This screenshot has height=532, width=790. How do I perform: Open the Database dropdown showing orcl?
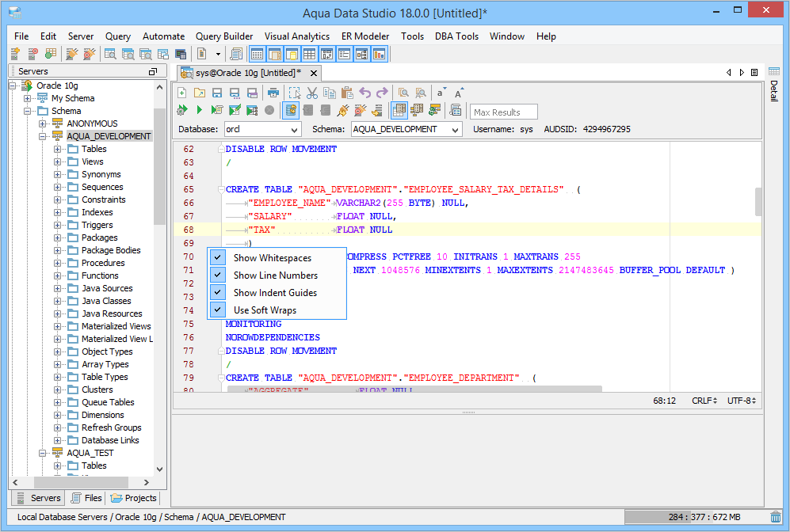click(261, 129)
